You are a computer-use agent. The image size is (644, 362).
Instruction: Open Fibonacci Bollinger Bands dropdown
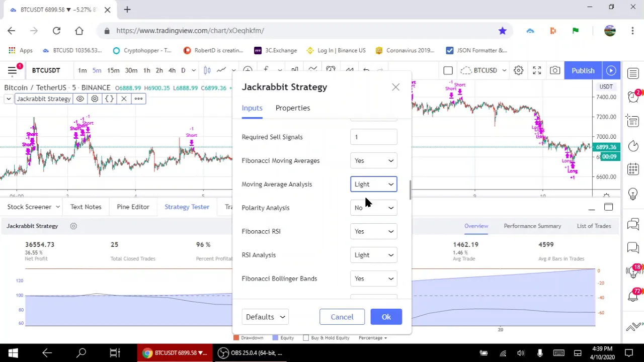[x=374, y=279]
